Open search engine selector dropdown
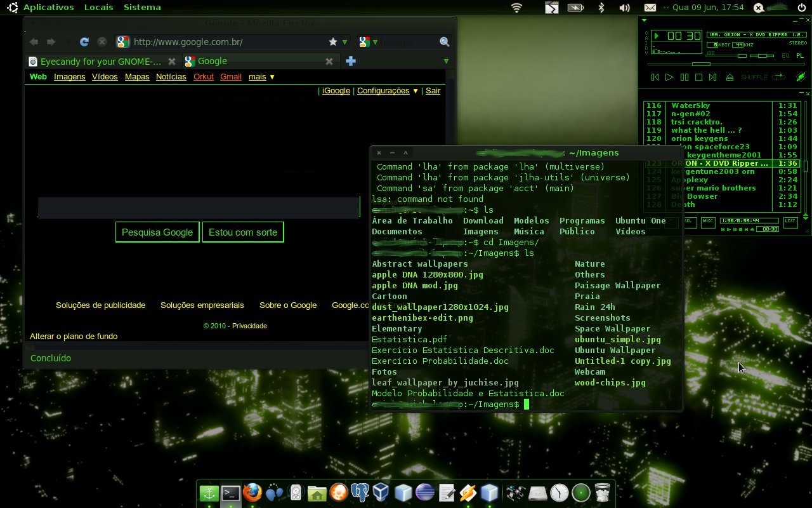Viewport: 812px width, 508px height. [x=369, y=42]
